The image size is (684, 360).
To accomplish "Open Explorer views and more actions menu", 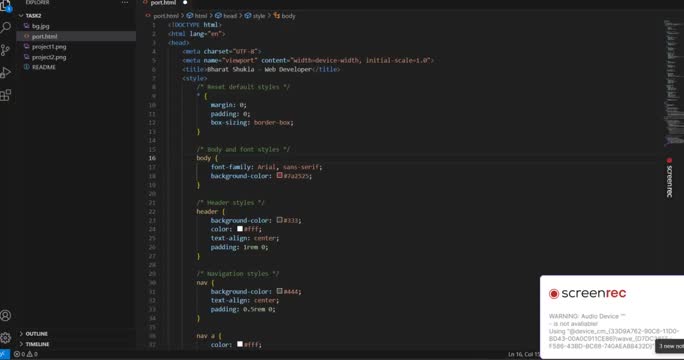I will (125, 3).
